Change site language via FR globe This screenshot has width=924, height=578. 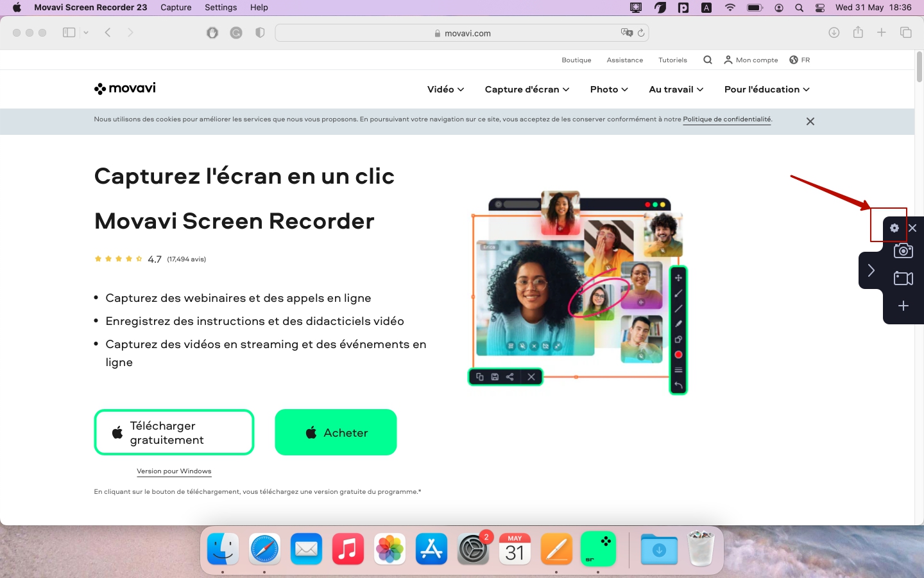(x=800, y=60)
